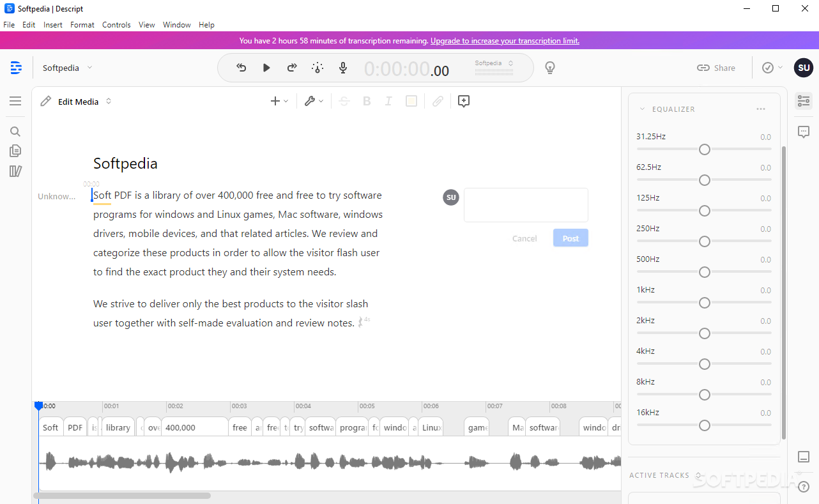
Task: Select the Linux word block in timeline
Action: 431,427
